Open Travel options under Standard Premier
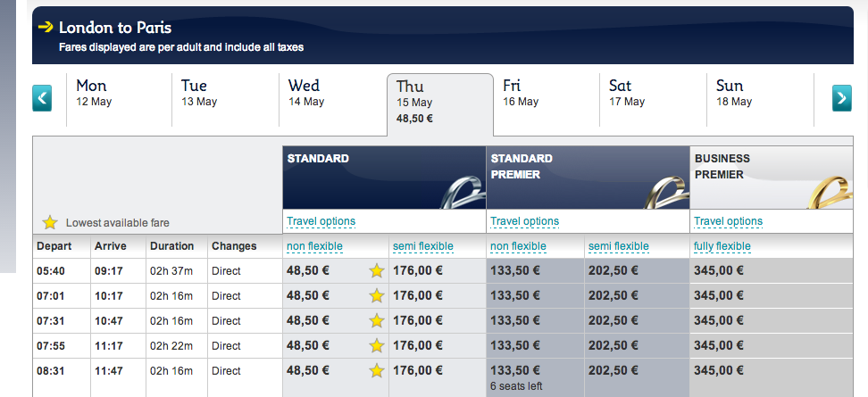 pos(525,222)
